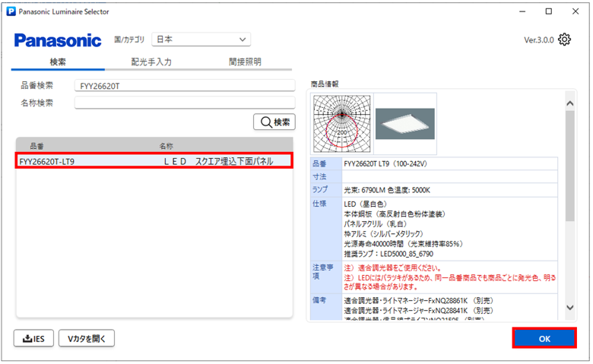Click the 品番 column header
The height and width of the screenshot is (364, 593).
coord(37,145)
